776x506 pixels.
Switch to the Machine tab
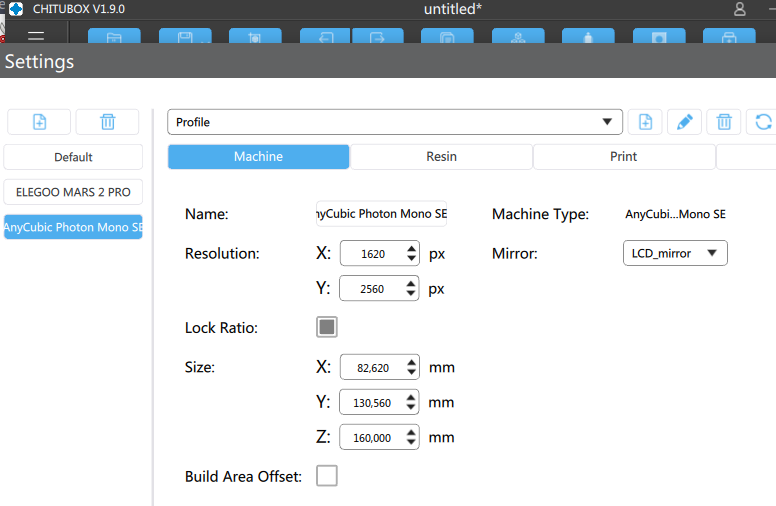pyautogui.click(x=258, y=156)
